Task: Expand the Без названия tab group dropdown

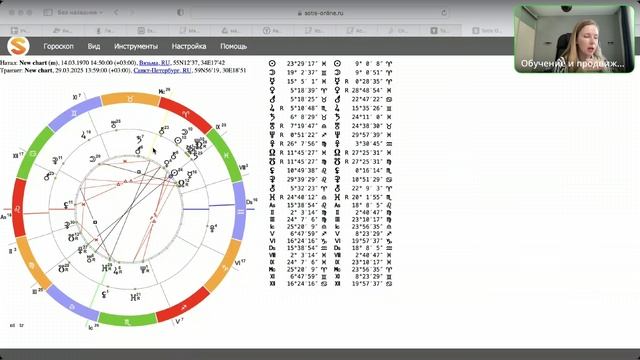Action: (80, 13)
